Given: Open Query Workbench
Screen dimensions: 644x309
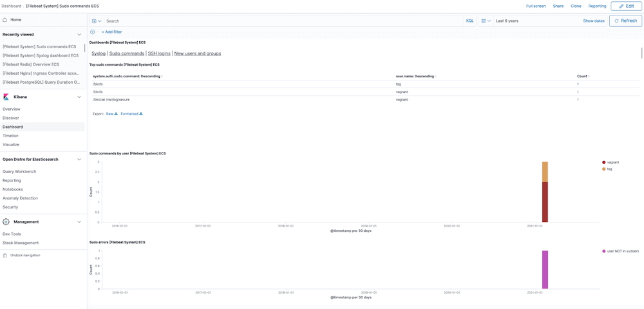Looking at the screenshot, I should click(19, 171).
